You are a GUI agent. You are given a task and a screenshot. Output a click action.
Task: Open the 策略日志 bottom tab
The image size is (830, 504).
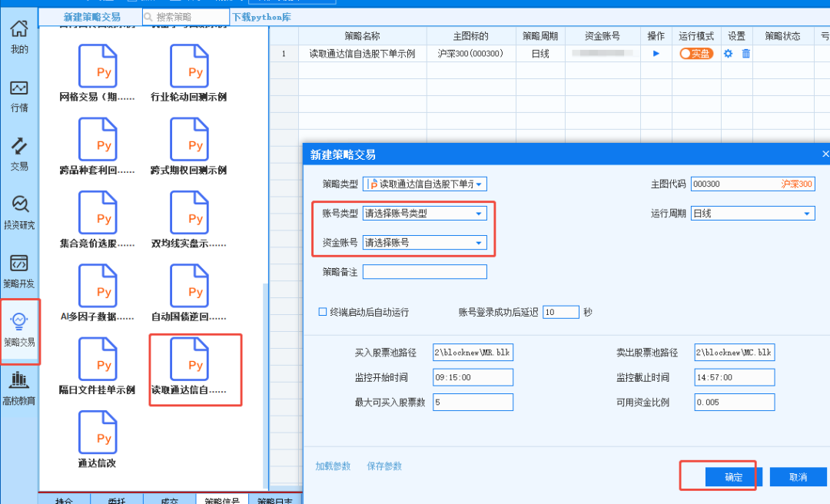coord(274,499)
